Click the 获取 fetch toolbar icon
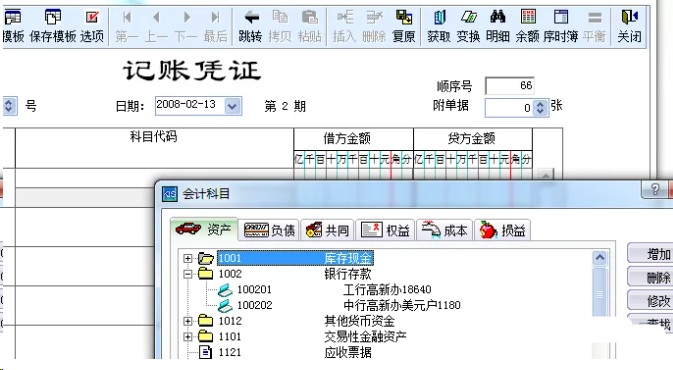Image resolution: width=673 pixels, height=370 pixels. pos(439,26)
